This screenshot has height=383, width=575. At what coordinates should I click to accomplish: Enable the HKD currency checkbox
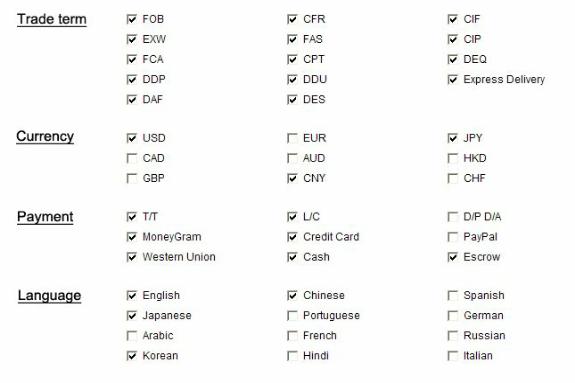(x=453, y=158)
